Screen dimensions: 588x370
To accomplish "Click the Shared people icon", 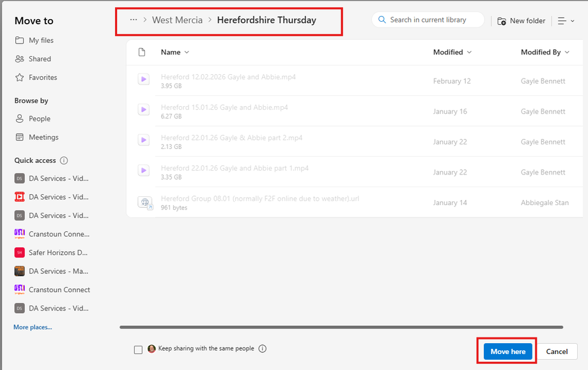I will pos(20,59).
